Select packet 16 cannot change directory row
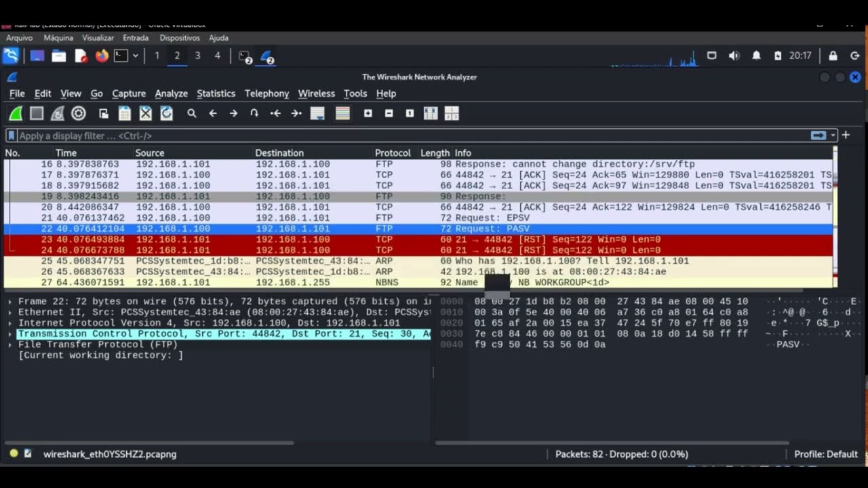 point(418,164)
